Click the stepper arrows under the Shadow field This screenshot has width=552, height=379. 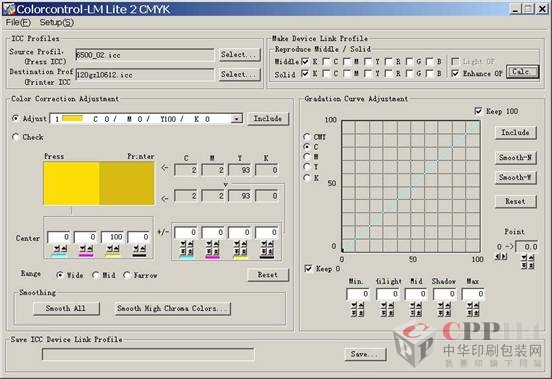click(x=444, y=309)
